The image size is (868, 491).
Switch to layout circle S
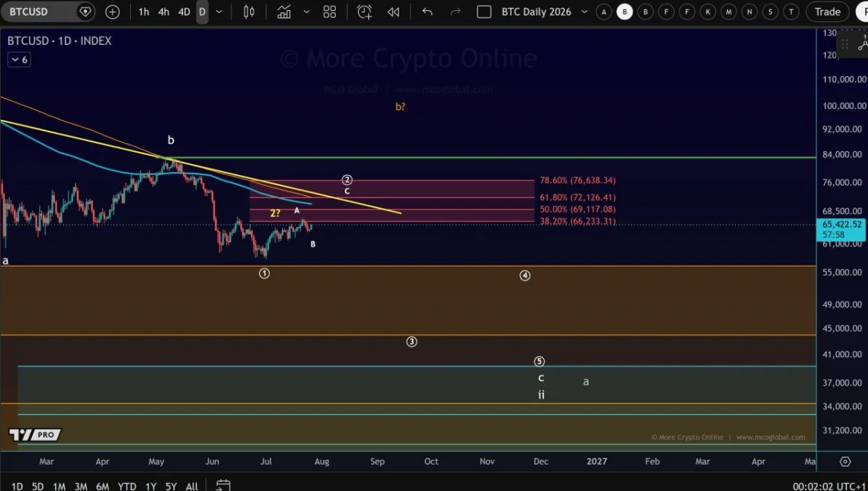pyautogui.click(x=771, y=12)
